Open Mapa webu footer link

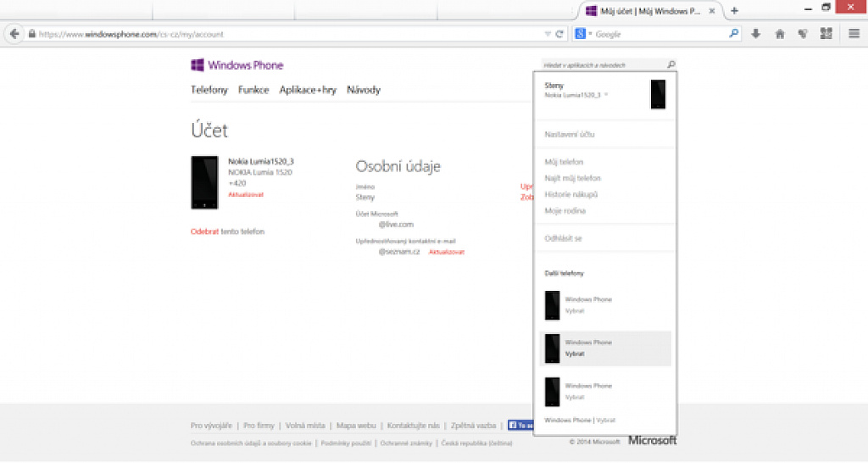click(x=357, y=426)
